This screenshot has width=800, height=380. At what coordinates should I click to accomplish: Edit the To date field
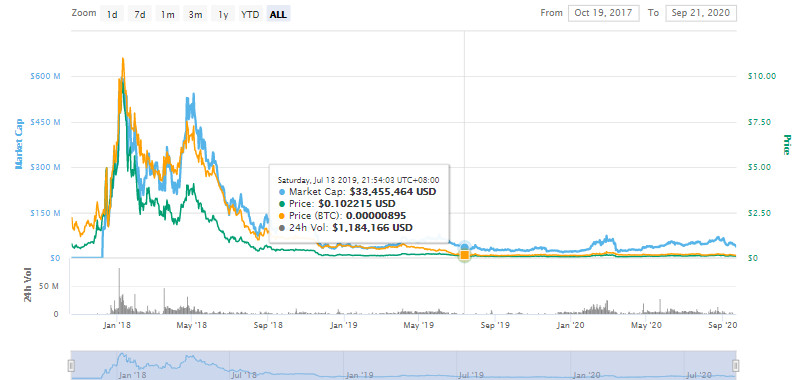[x=701, y=13]
